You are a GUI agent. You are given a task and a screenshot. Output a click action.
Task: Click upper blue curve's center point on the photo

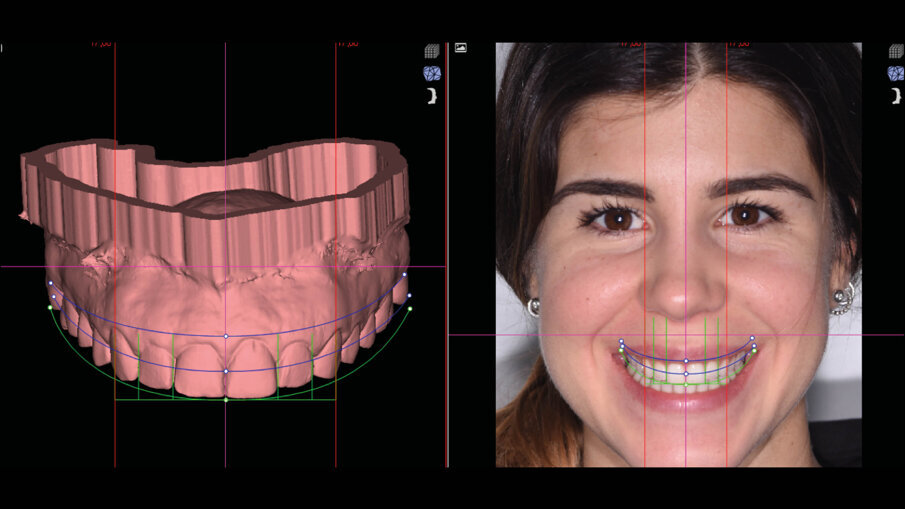pyautogui.click(x=686, y=360)
